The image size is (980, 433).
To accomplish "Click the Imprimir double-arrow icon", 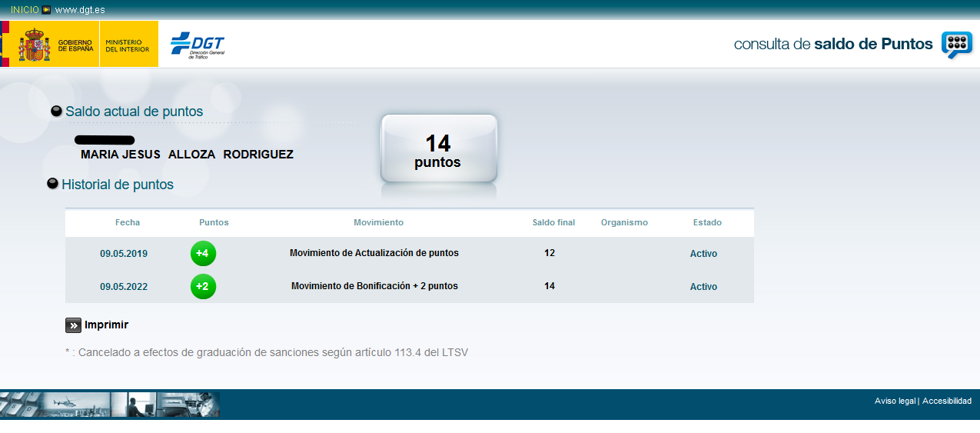I will point(73,325).
